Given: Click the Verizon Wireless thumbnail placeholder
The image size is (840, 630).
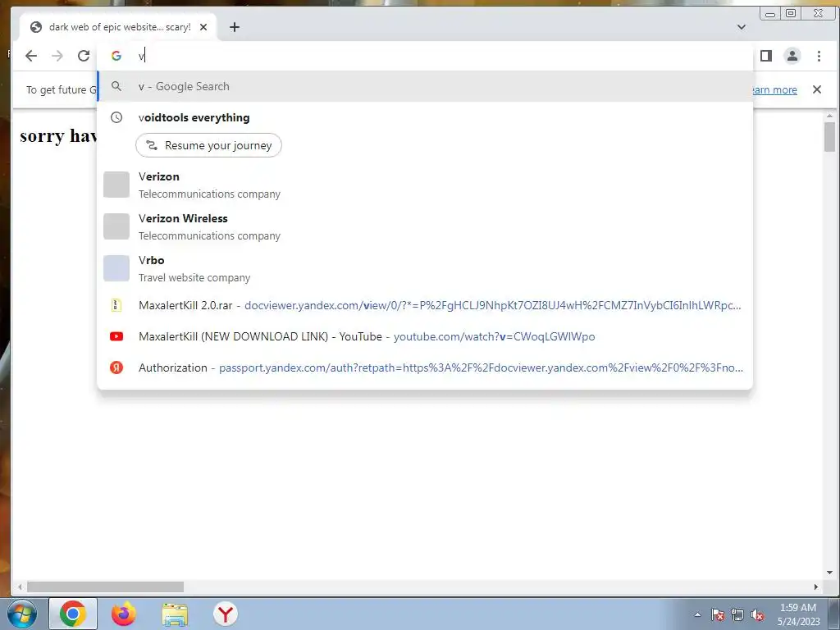Looking at the screenshot, I should pyautogui.click(x=116, y=226).
